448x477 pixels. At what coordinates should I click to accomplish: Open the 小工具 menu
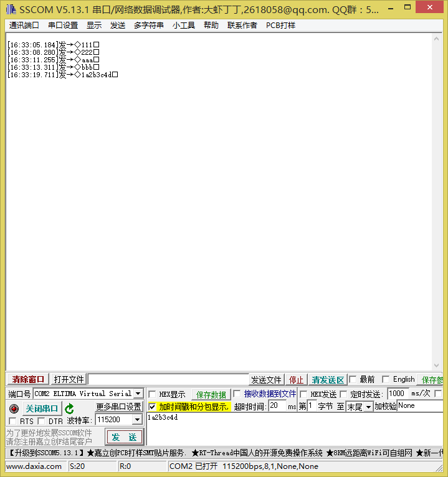coord(184,26)
